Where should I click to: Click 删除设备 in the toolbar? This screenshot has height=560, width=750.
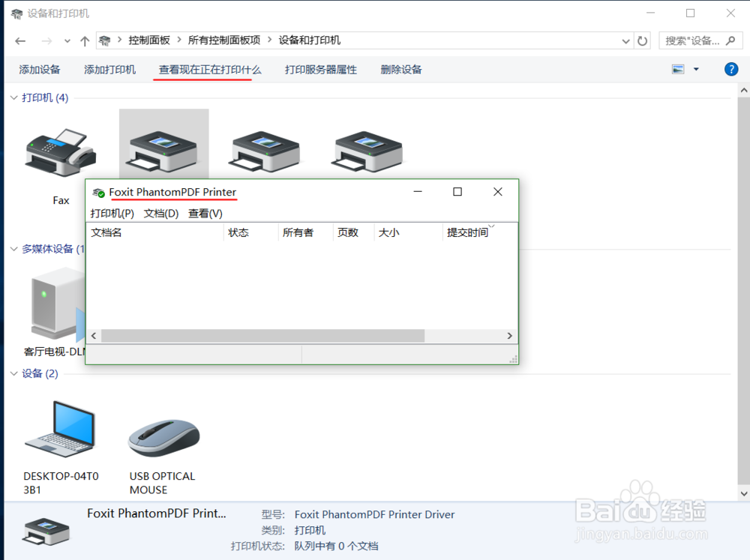[x=401, y=69]
